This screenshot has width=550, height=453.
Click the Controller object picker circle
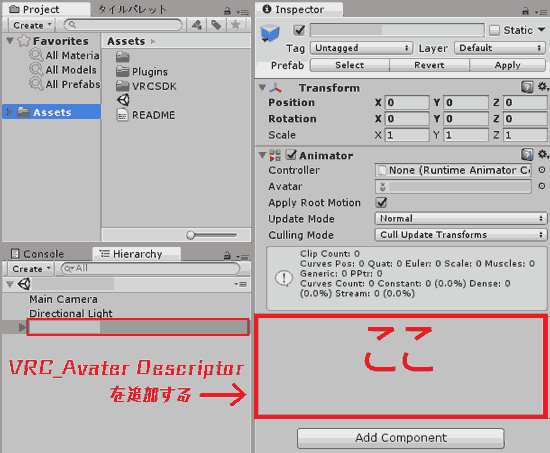542,170
